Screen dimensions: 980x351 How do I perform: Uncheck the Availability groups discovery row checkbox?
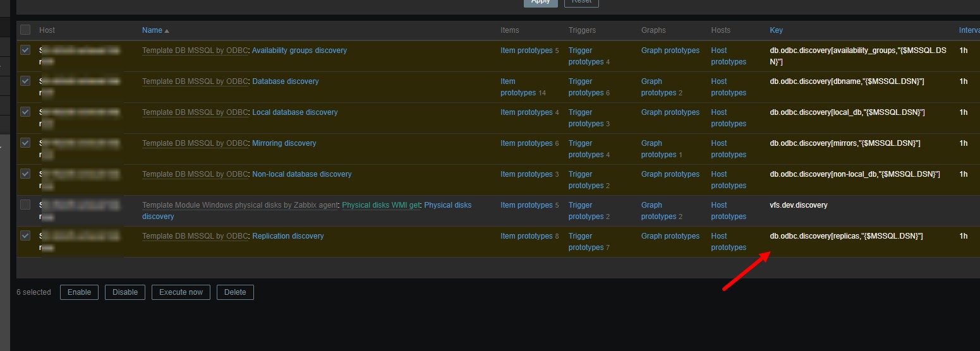[25, 50]
